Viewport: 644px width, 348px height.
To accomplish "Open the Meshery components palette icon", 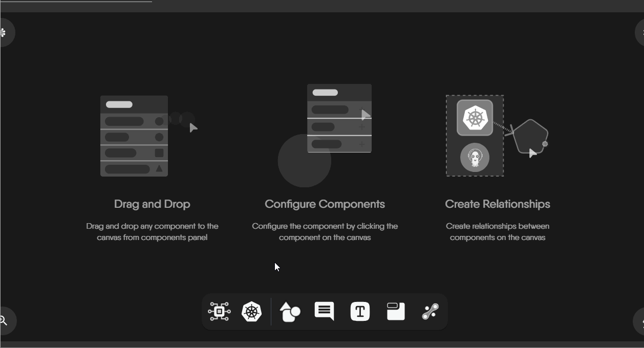I will (x=219, y=311).
